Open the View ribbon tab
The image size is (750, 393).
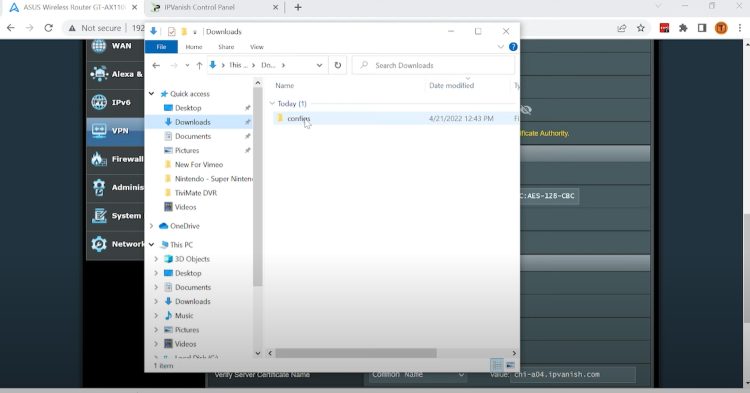(x=257, y=47)
